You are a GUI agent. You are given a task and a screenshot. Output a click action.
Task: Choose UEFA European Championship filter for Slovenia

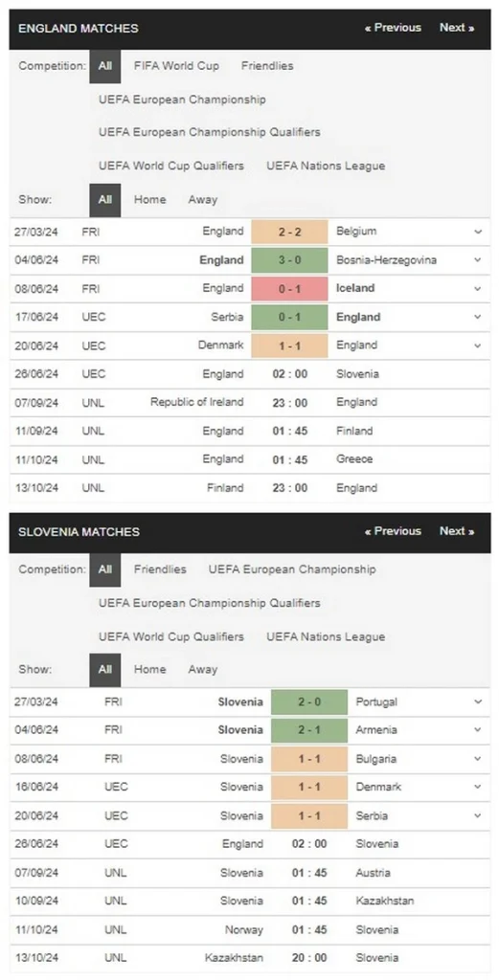click(292, 569)
